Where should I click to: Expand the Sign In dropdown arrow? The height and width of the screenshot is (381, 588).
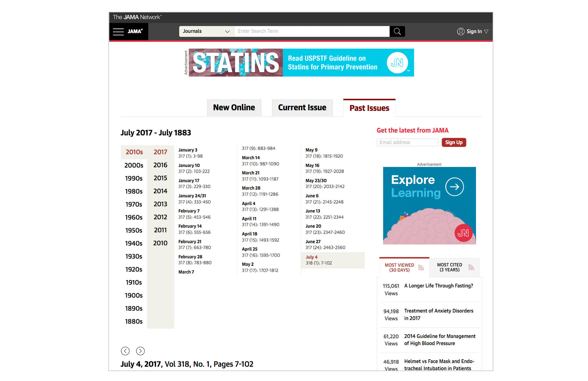click(486, 31)
